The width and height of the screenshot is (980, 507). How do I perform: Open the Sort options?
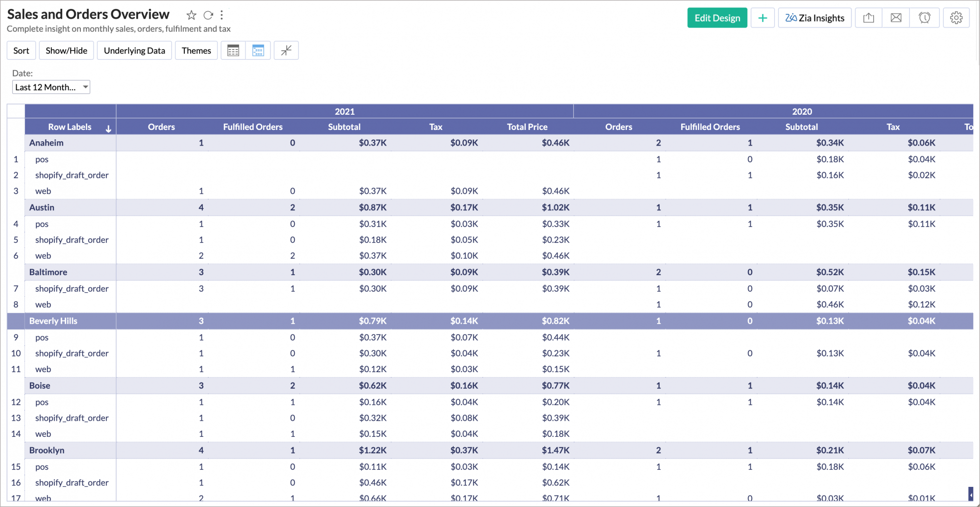tap(21, 51)
